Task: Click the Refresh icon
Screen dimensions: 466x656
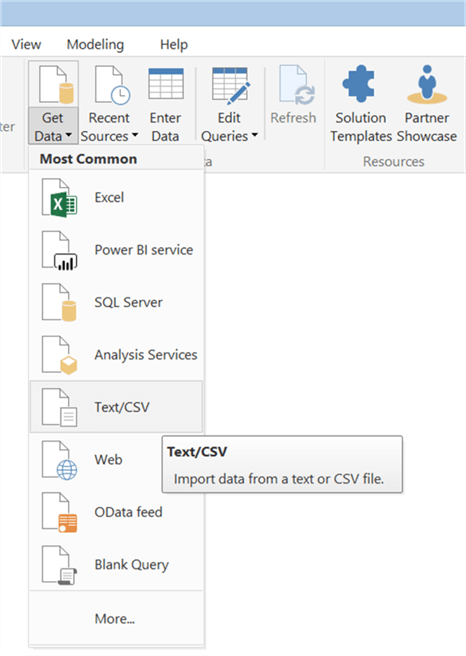Action: [x=297, y=85]
